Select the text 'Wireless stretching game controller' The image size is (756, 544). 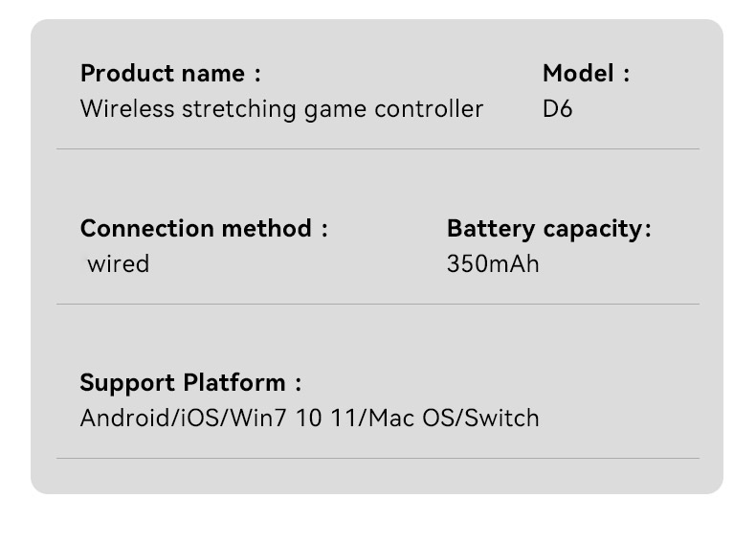tap(281, 109)
